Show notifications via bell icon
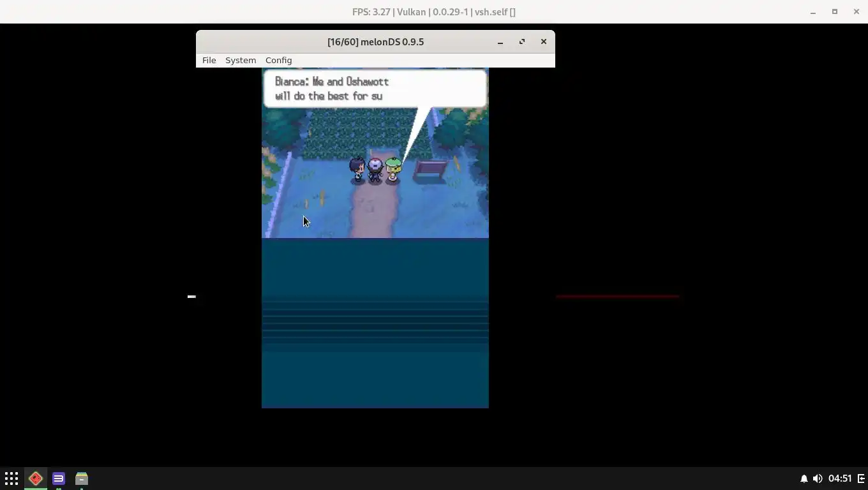The height and width of the screenshot is (490, 868). tap(804, 479)
